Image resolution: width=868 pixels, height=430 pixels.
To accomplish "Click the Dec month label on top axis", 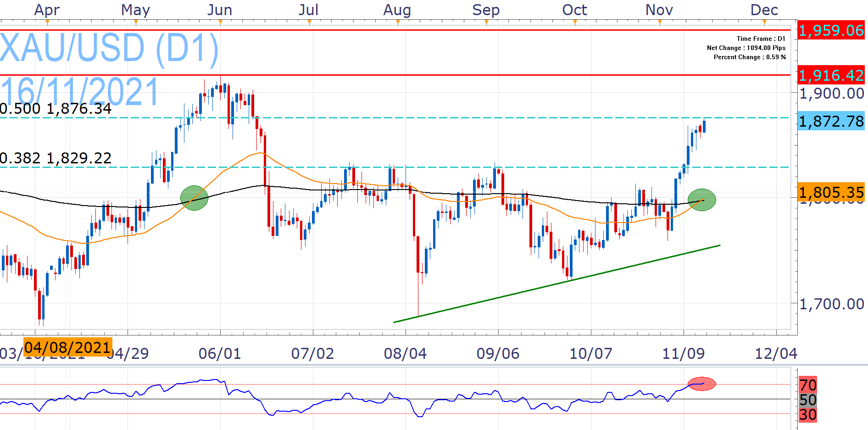I will coord(764,10).
